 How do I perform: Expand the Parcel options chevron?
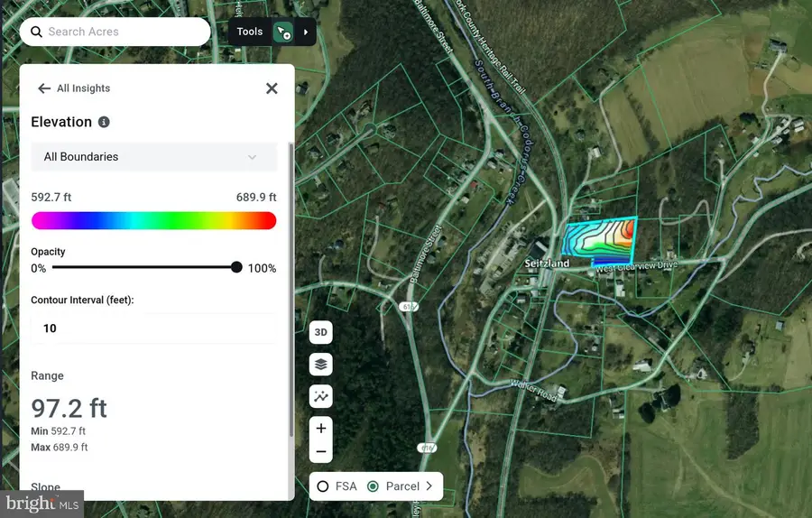click(429, 486)
